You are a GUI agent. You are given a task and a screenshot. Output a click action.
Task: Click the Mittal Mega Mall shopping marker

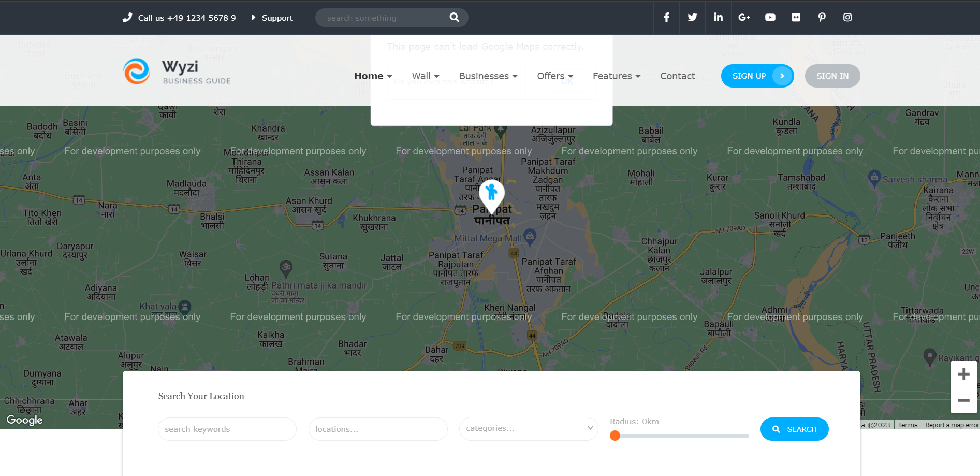click(x=530, y=237)
